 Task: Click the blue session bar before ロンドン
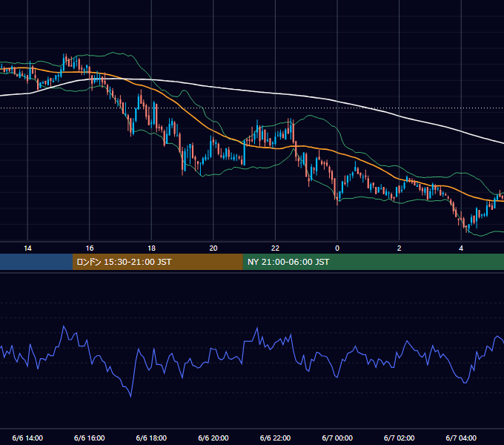[36, 262]
